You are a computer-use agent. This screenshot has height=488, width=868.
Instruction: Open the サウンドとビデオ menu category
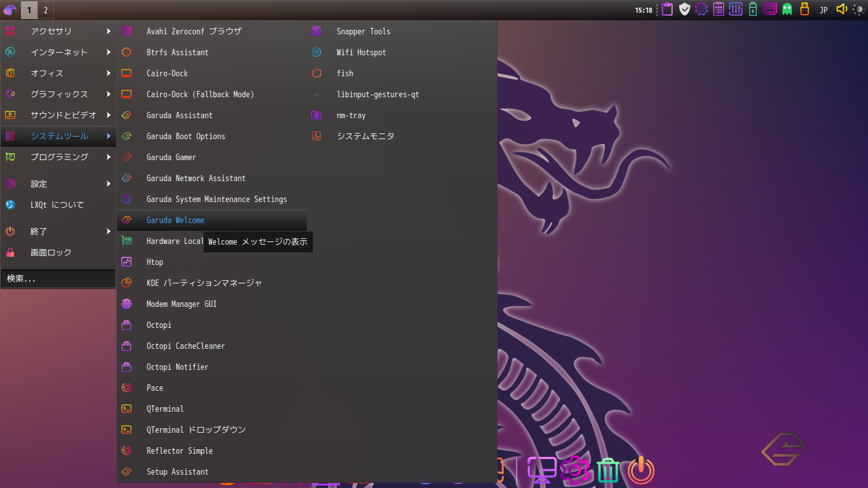coord(58,115)
